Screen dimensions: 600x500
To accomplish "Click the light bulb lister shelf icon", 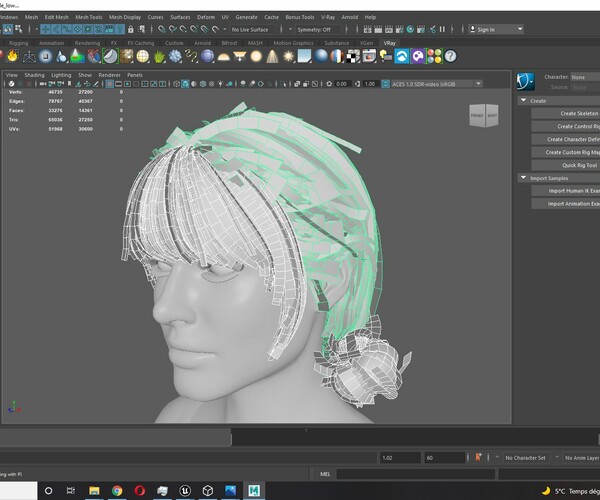I will [x=385, y=57].
